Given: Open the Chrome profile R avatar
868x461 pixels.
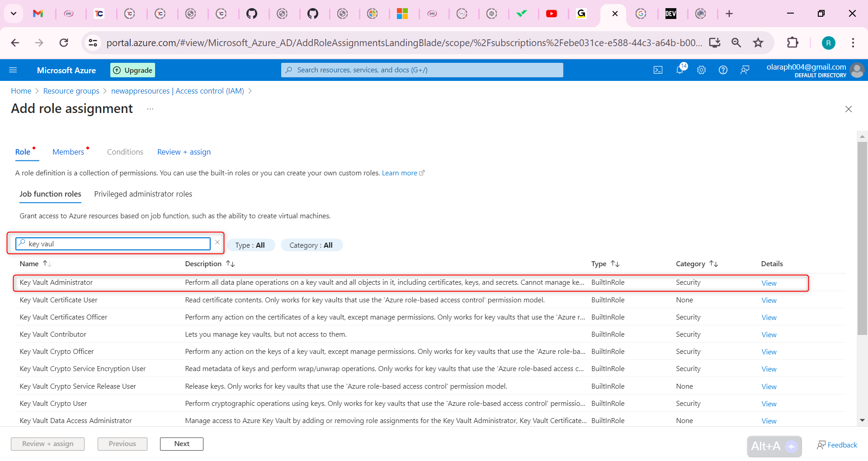Looking at the screenshot, I should (x=829, y=42).
